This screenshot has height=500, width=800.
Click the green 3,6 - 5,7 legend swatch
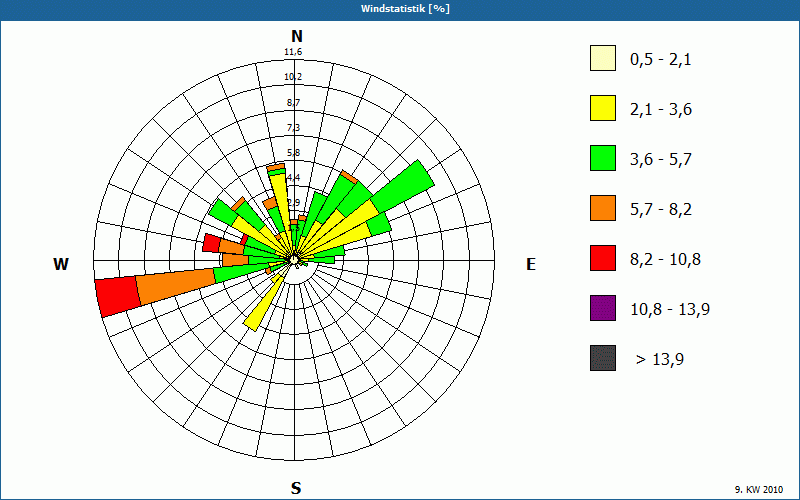[x=603, y=158]
